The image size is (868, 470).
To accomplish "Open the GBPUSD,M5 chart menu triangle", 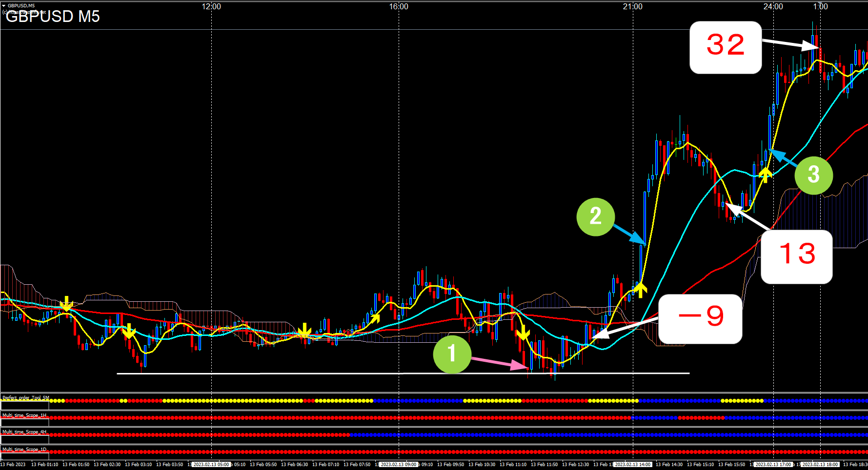I will pos(4,5).
